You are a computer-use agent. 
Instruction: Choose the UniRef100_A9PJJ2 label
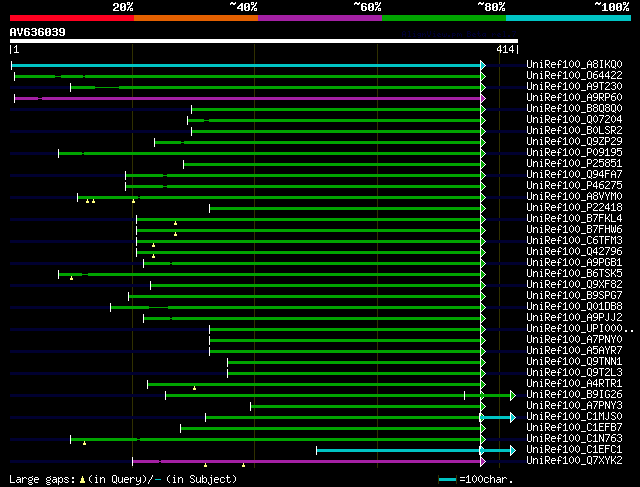[x=574, y=318]
